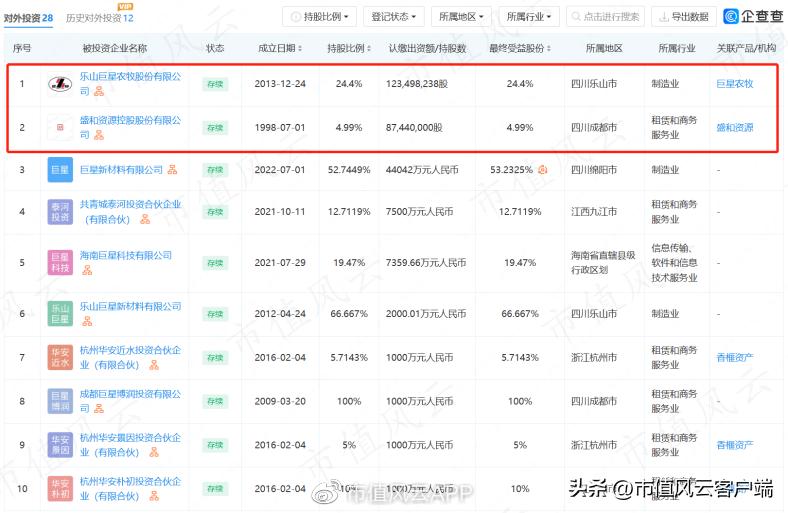Select 52.7449% shareholding cell
The width and height of the screenshot is (788, 513).
click(349, 170)
